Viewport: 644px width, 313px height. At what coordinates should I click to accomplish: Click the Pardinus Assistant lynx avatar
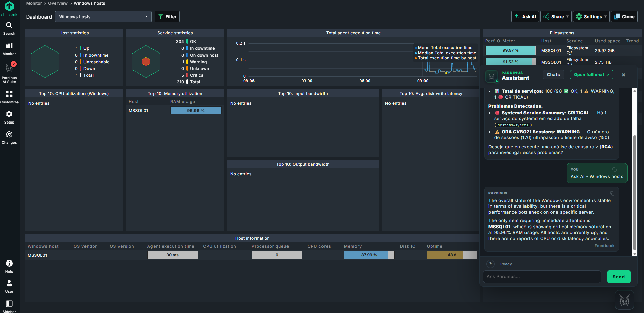coord(492,76)
